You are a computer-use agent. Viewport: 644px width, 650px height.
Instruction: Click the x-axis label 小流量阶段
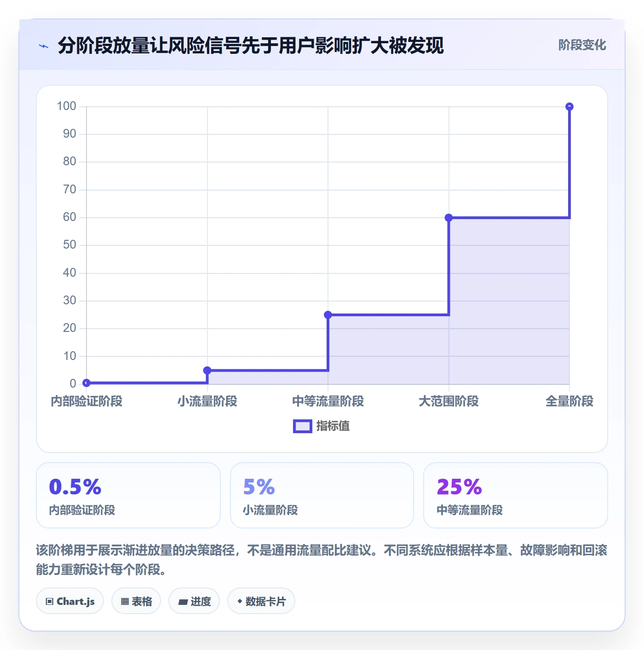click(207, 401)
